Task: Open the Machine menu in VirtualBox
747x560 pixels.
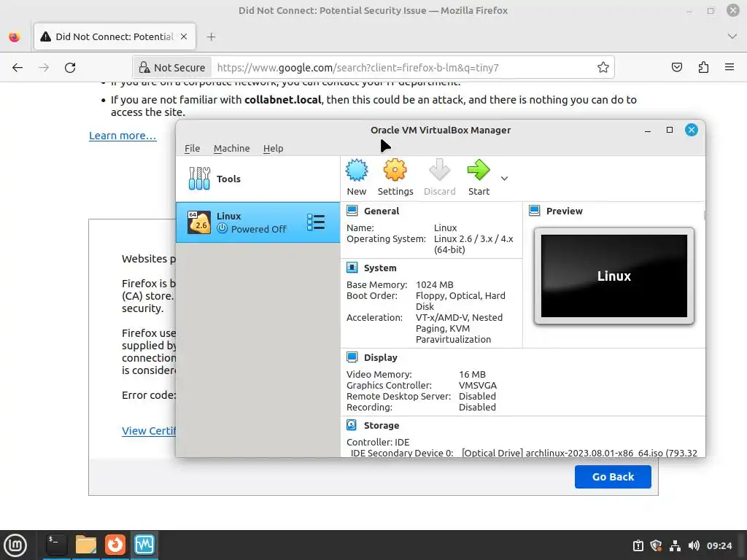Action: 231,148
